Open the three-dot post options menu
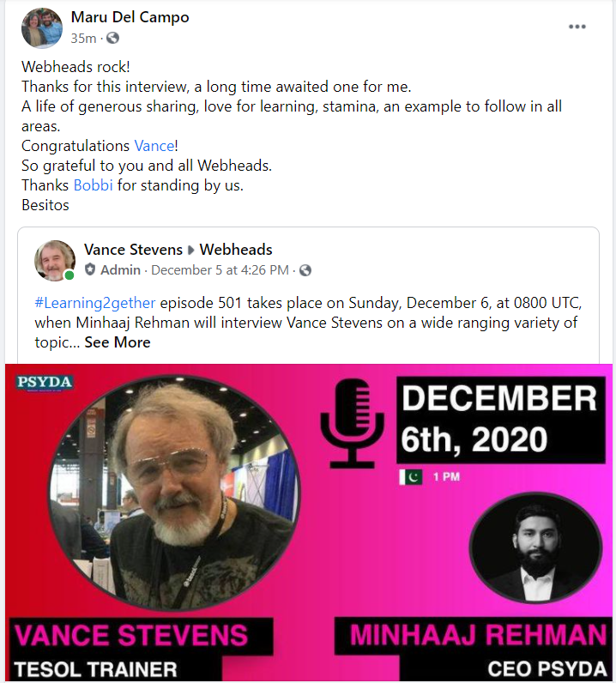Viewport: 616px width, 683px height. (577, 27)
